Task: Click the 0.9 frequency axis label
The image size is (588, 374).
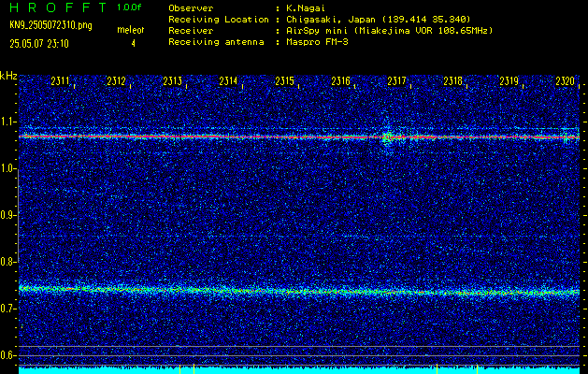Action: click(x=7, y=215)
